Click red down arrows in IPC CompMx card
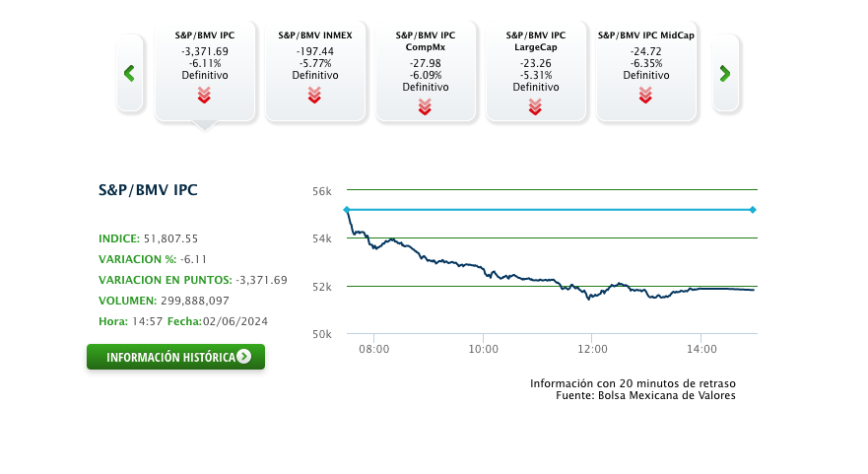Screen dimensions: 868x474 [425, 106]
